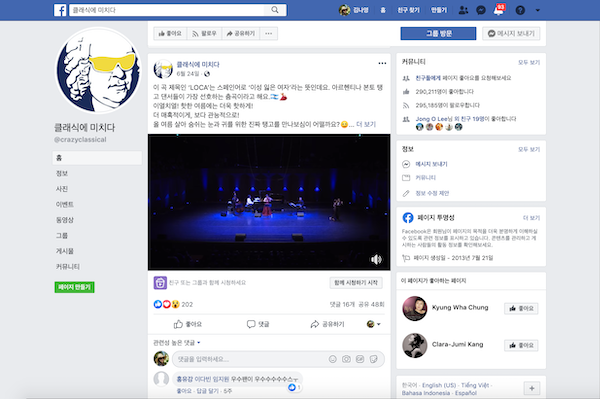This screenshot has height=399, width=600.
Task: Click the page Share (공유하기) button
Action: click(241, 34)
